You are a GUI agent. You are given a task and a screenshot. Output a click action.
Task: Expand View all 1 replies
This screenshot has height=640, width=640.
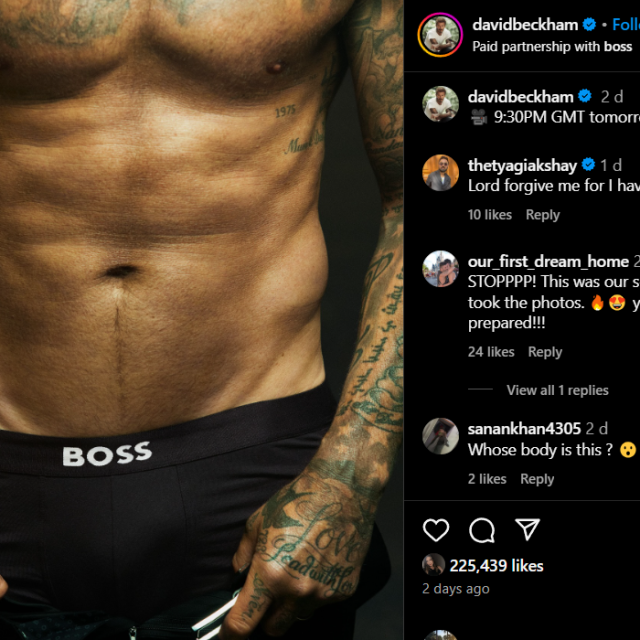557,390
